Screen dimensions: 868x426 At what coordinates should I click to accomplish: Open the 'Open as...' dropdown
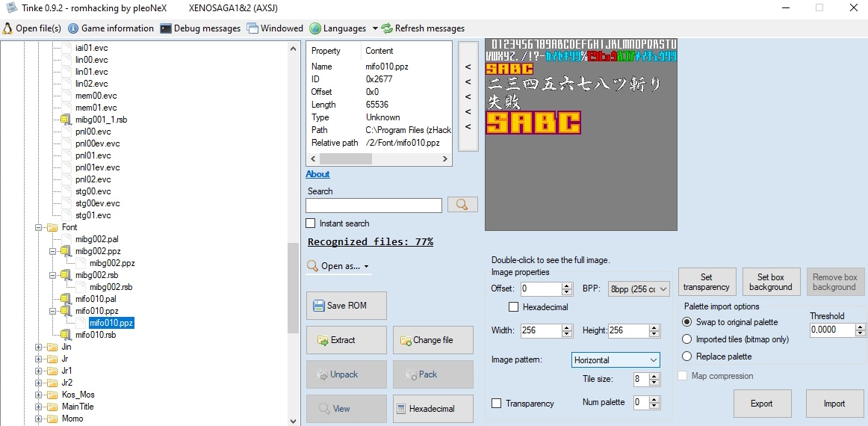(339, 266)
